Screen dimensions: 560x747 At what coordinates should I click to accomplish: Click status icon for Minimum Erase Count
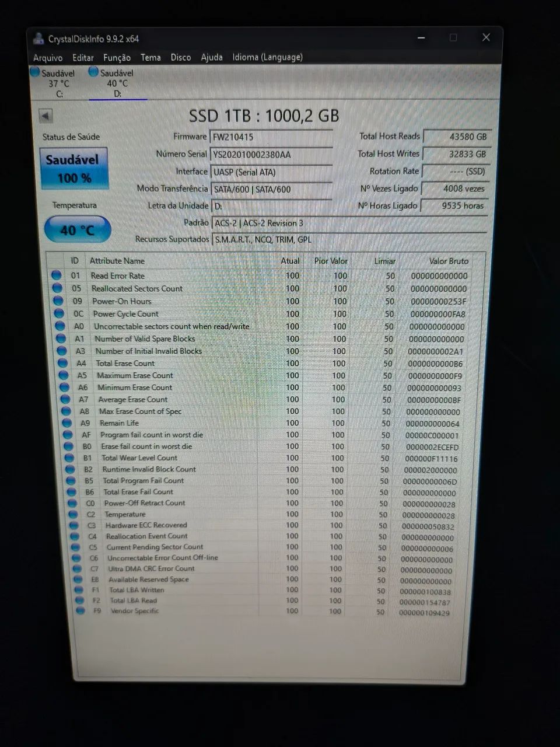(x=65, y=388)
